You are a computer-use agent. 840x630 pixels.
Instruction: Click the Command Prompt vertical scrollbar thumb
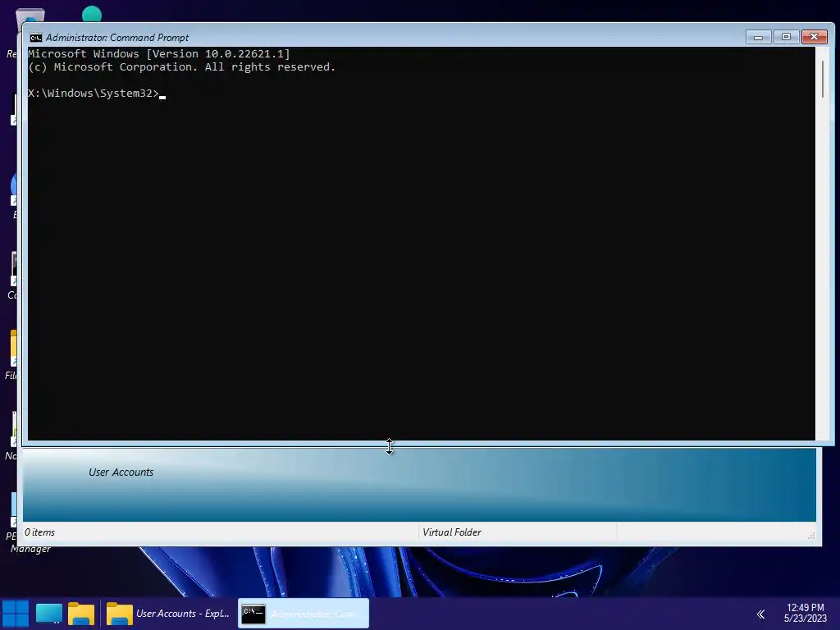click(823, 79)
